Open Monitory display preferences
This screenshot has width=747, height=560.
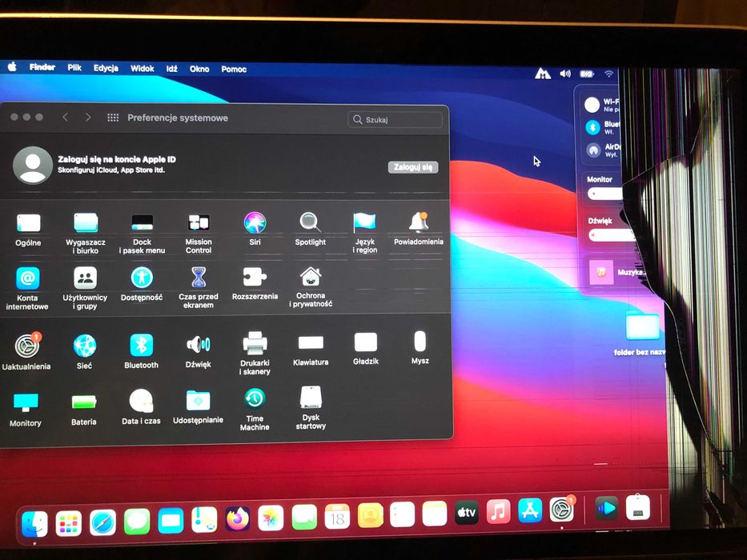(x=26, y=402)
